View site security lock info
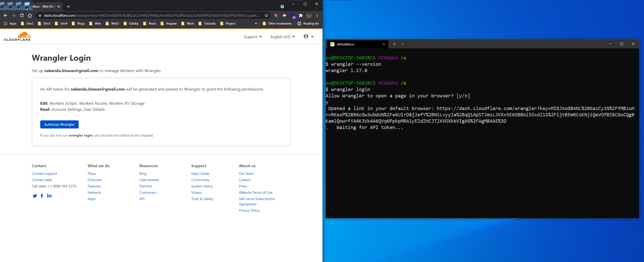This screenshot has width=644, height=262. (x=40, y=15)
